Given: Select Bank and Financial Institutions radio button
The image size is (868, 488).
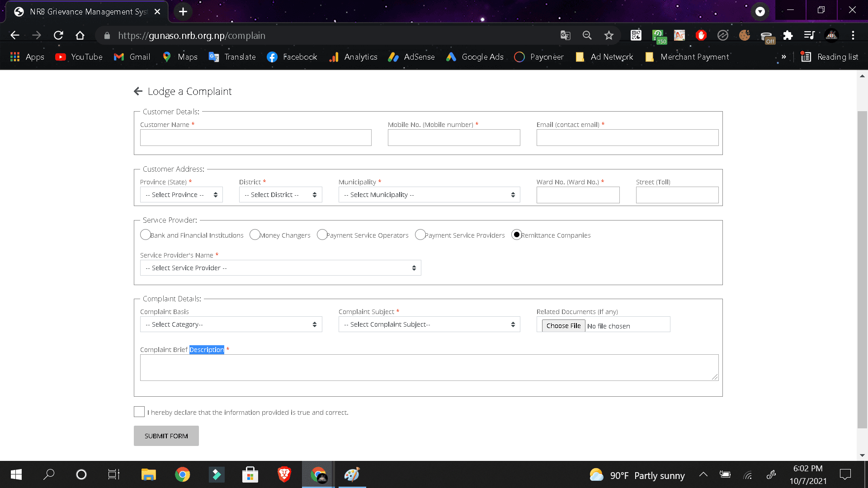Looking at the screenshot, I should [145, 235].
